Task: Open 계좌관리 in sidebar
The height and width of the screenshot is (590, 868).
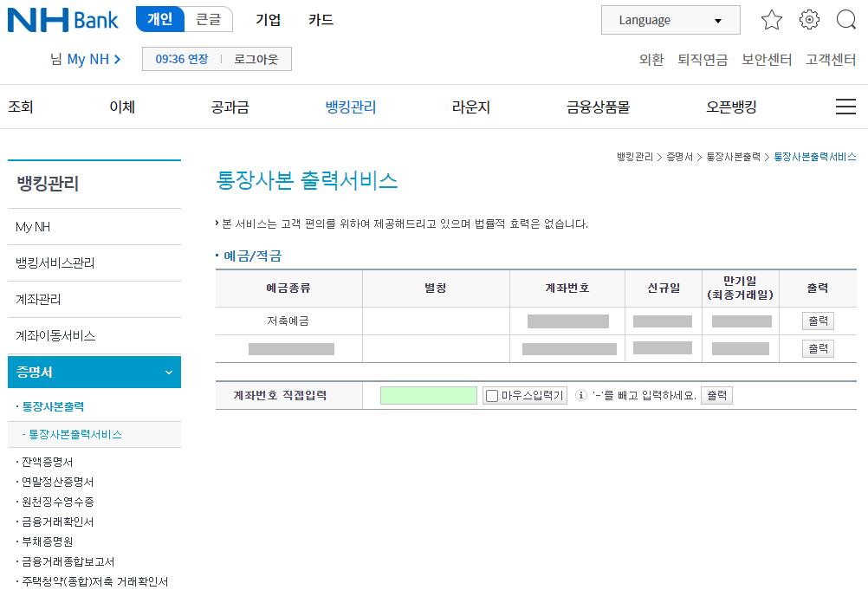Action: (94, 300)
